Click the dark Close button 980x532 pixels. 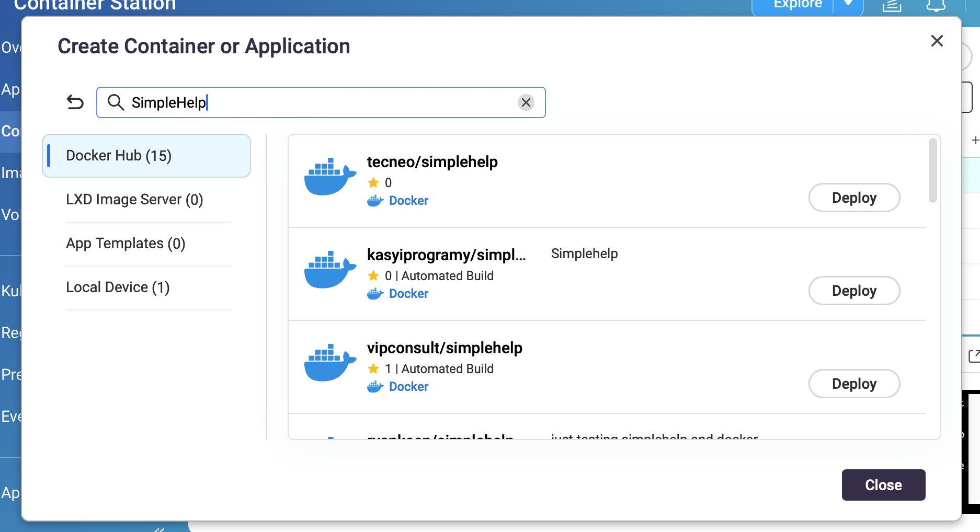pyautogui.click(x=883, y=485)
